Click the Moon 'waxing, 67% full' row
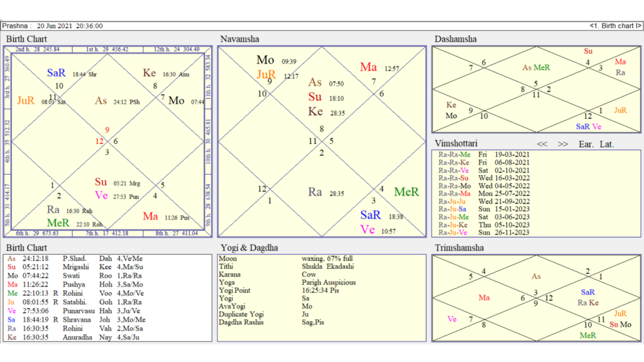The height and width of the screenshot is (362, 644). tap(286, 258)
